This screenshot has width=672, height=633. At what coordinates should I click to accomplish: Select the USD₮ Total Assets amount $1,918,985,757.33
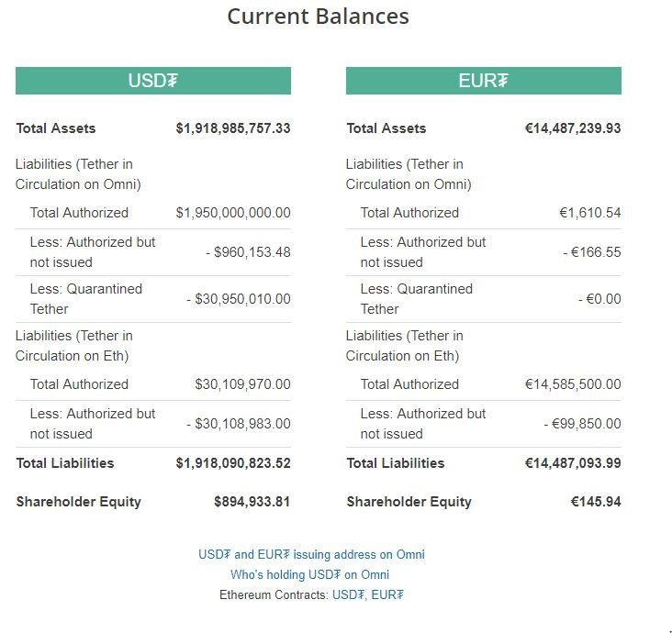233,128
